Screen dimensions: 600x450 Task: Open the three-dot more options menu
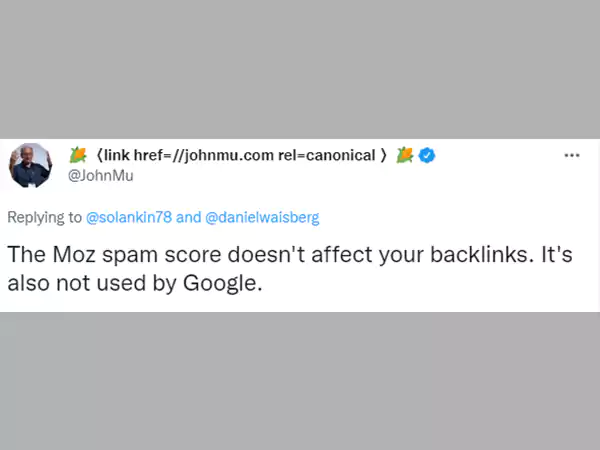pos(572,155)
